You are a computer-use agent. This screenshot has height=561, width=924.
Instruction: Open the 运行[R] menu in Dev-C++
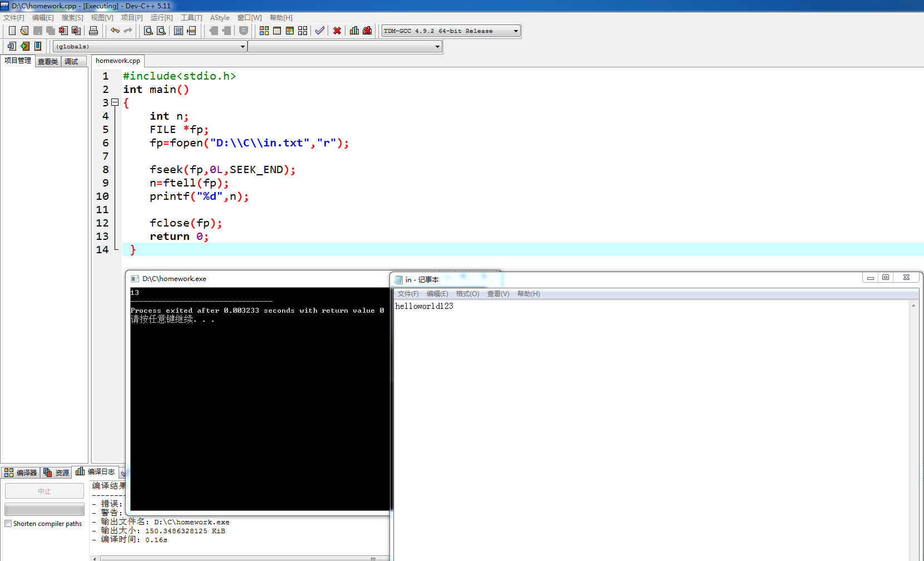162,18
